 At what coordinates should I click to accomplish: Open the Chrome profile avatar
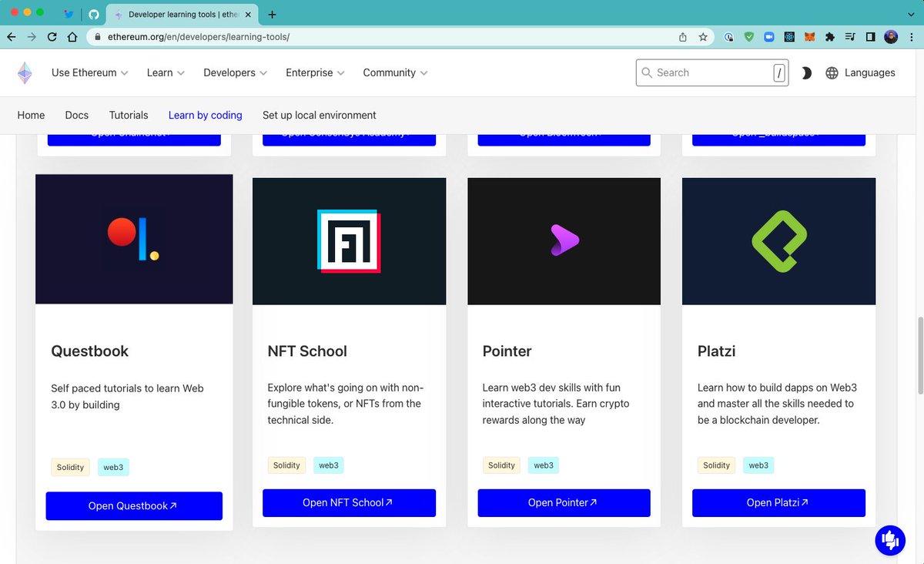(891, 36)
